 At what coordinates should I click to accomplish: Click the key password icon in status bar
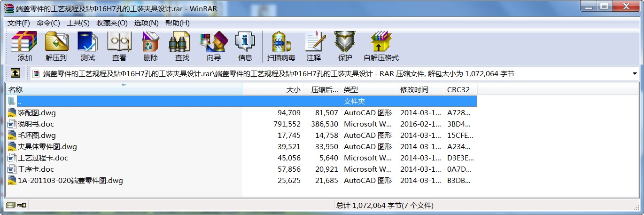pos(22,205)
